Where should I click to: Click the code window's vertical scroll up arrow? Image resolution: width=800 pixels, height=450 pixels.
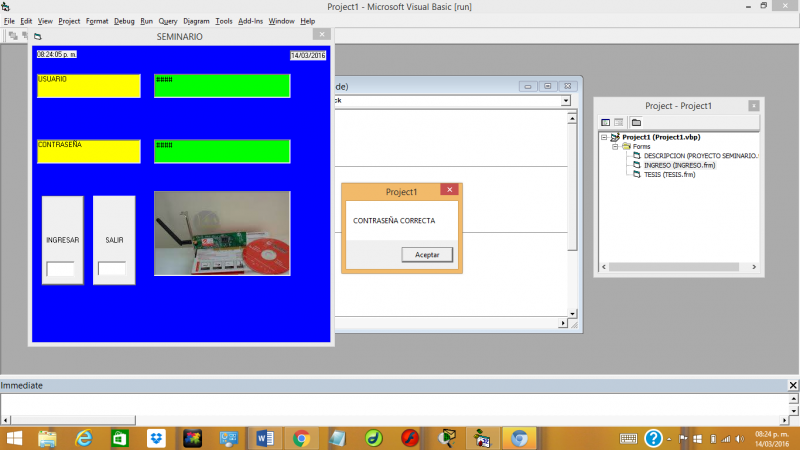pyautogui.click(x=572, y=119)
